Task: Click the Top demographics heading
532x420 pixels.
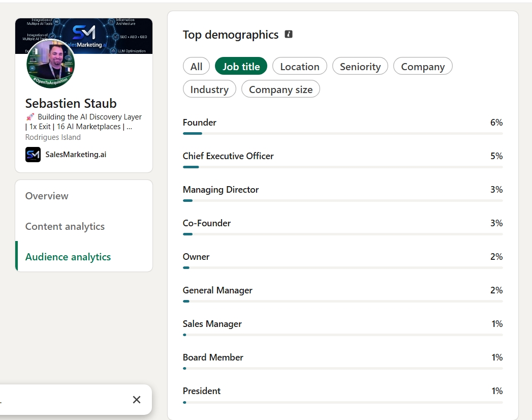Action: (x=230, y=35)
